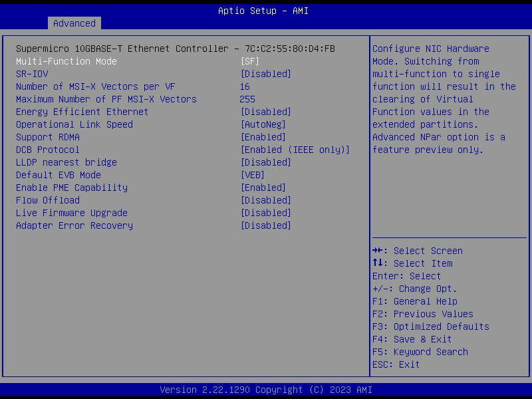Click the Supermicro 10GBASE-T Ethernet Controller heading
The image size is (532, 399).
click(x=176, y=49)
